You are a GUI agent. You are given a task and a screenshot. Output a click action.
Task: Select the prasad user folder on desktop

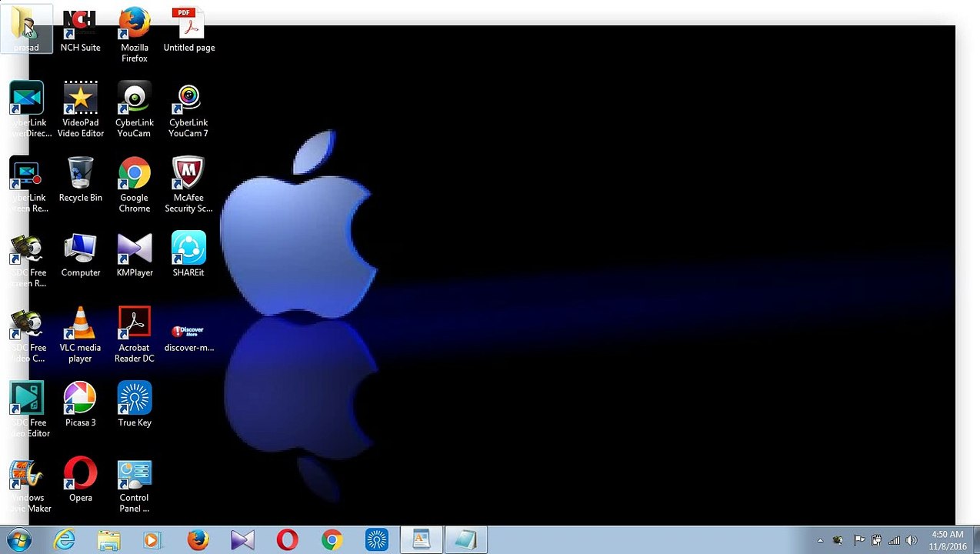tap(25, 29)
